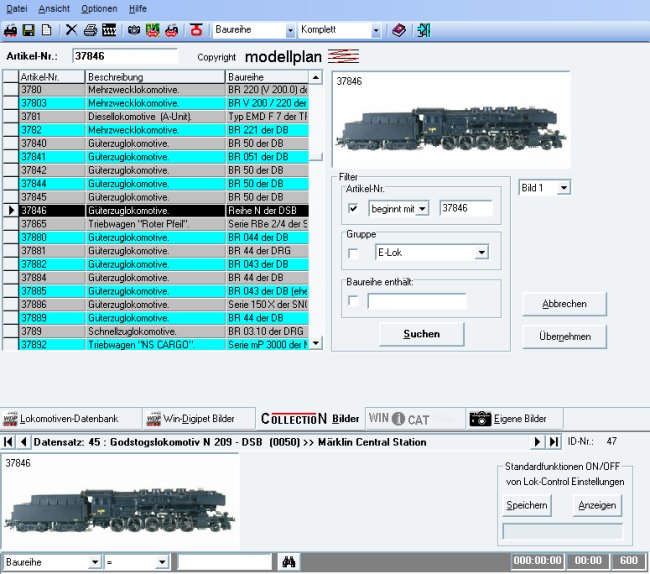Click the red locomotive pair icon in the toolbar
This screenshot has height=574, width=650.
(172, 30)
